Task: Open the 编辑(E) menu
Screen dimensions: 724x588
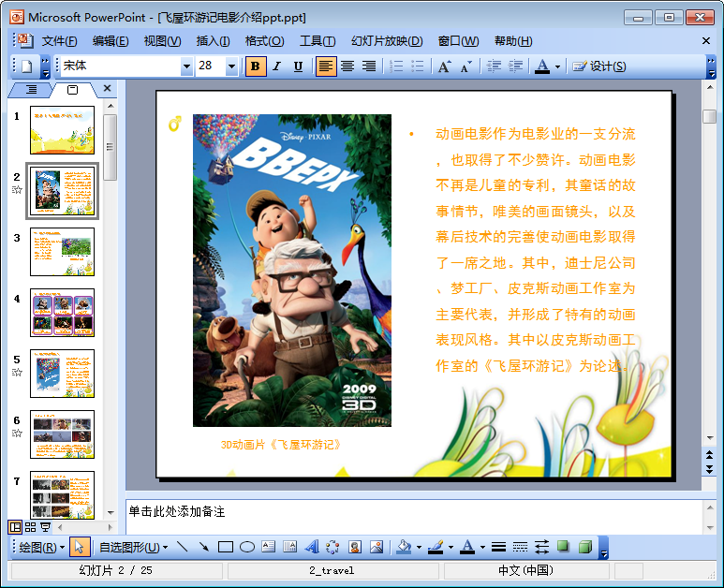Action: [111, 41]
